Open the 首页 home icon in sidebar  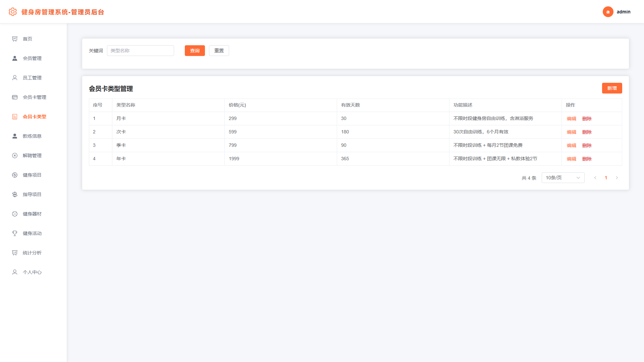[x=15, y=39]
